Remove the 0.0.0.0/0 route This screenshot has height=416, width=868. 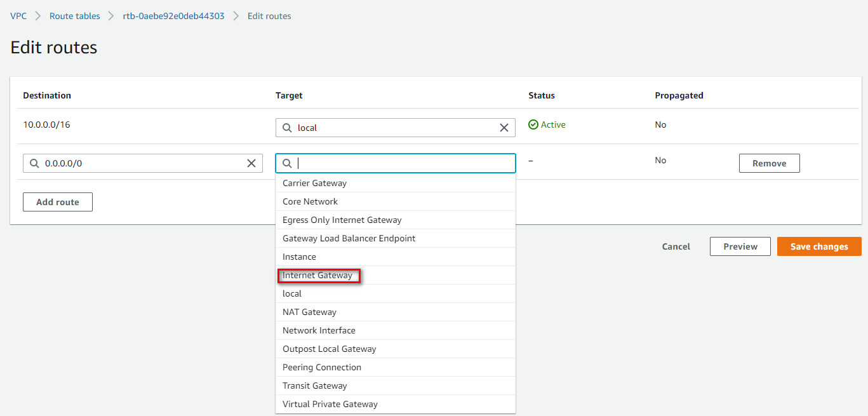pos(769,163)
